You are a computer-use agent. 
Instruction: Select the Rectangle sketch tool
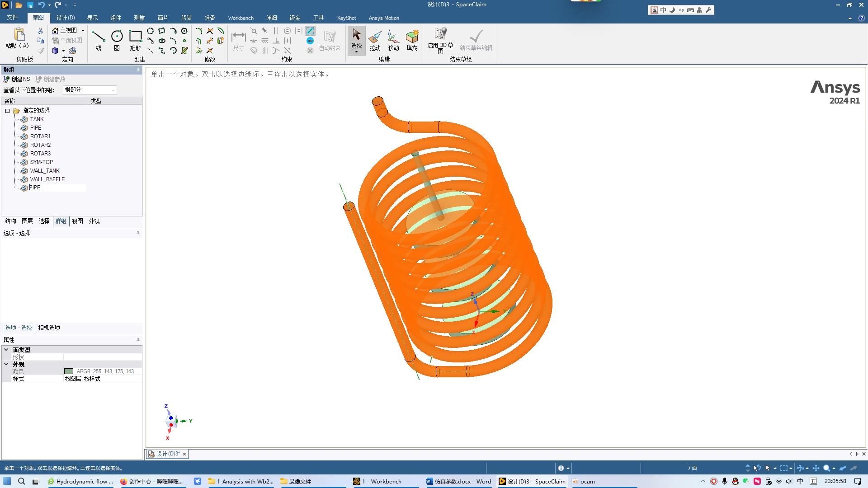135,37
